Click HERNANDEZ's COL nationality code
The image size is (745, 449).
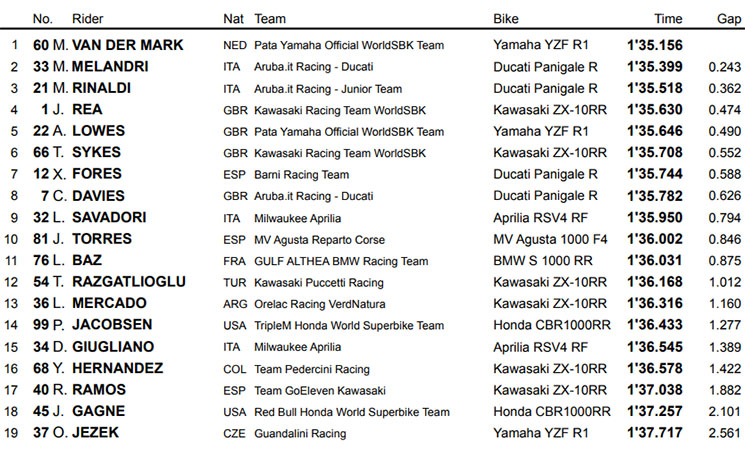point(235,369)
